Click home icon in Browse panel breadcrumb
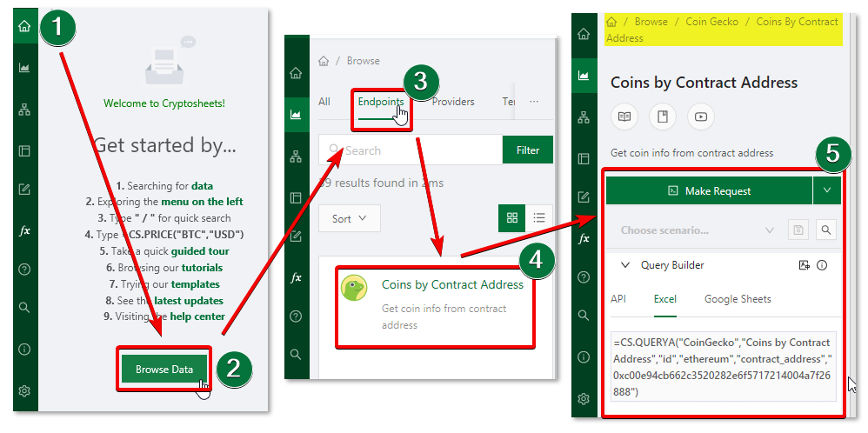This screenshot has width=868, height=433. [324, 61]
